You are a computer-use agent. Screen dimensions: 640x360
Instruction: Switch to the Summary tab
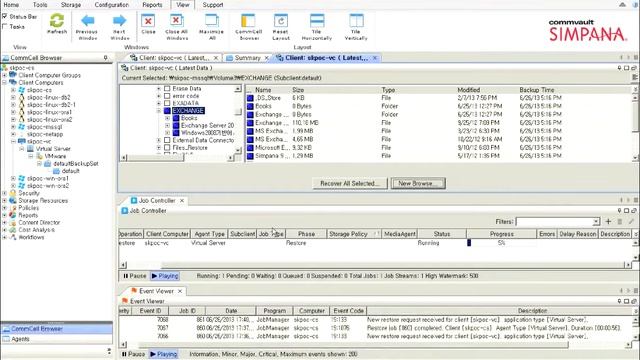tap(247, 58)
